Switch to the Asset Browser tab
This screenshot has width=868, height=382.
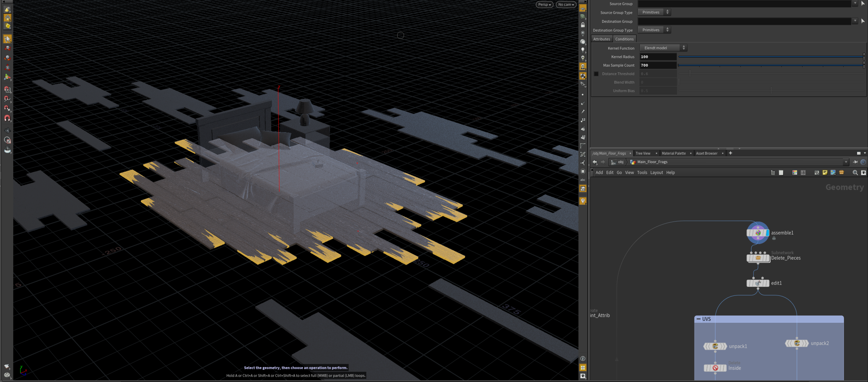pos(707,153)
